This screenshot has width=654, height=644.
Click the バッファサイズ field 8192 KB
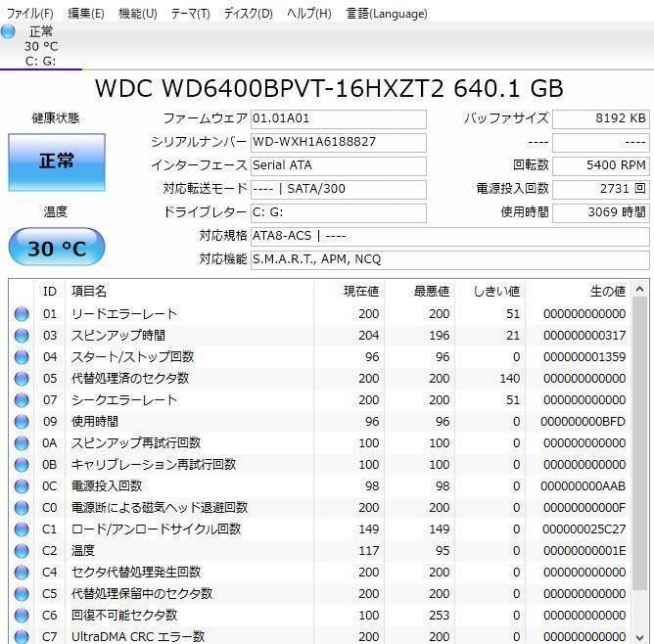(x=600, y=119)
